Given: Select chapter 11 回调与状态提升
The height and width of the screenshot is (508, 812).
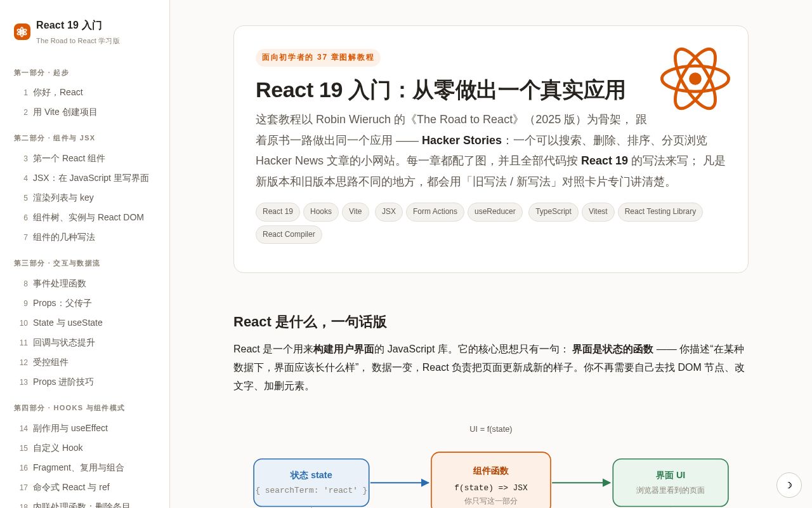Looking at the screenshot, I should (84, 342).
